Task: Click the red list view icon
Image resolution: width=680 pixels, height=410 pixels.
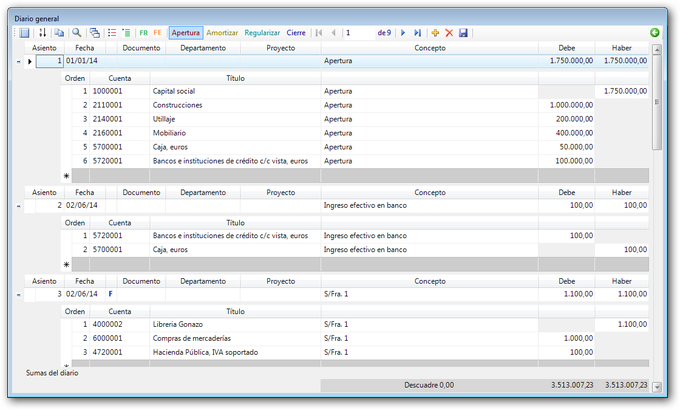Action: pos(112,33)
